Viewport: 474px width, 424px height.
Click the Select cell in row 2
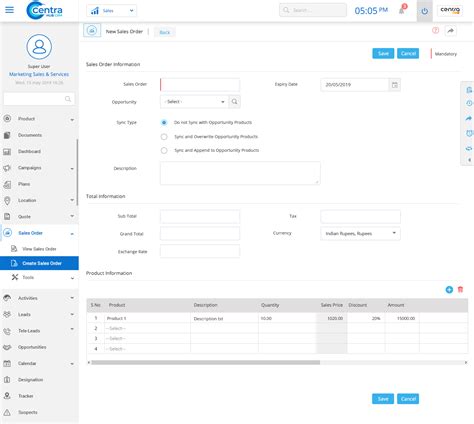pos(147,328)
